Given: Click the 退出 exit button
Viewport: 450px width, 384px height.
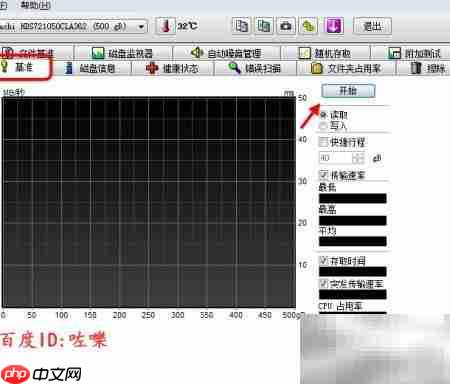Looking at the screenshot, I should 372,26.
